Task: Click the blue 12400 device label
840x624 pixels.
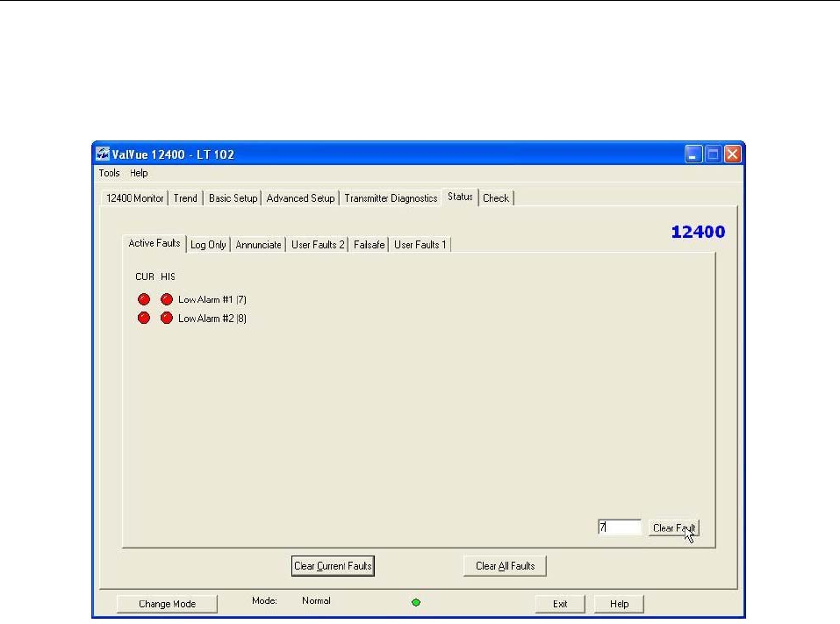Action: (x=698, y=232)
